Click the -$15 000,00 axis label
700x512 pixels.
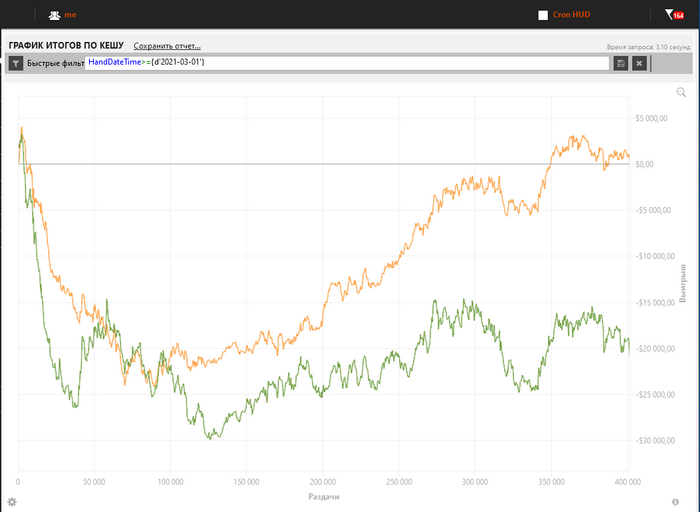655,303
